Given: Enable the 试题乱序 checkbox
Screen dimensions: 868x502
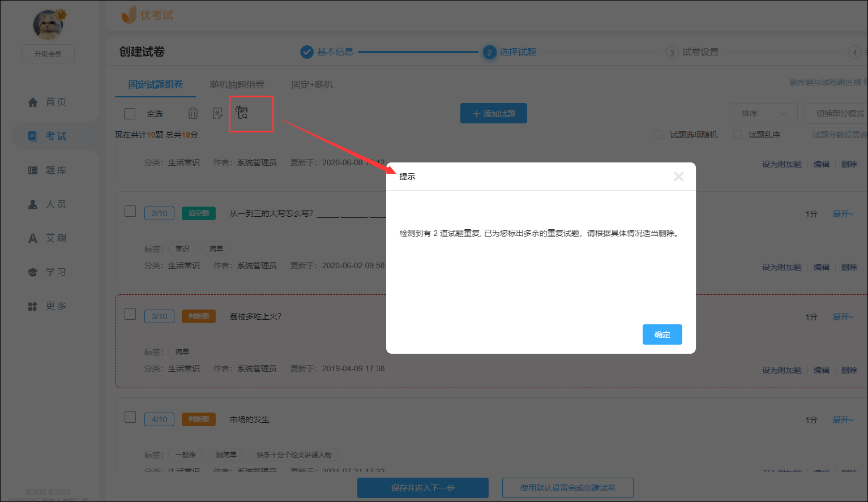Looking at the screenshot, I should click(x=737, y=135).
